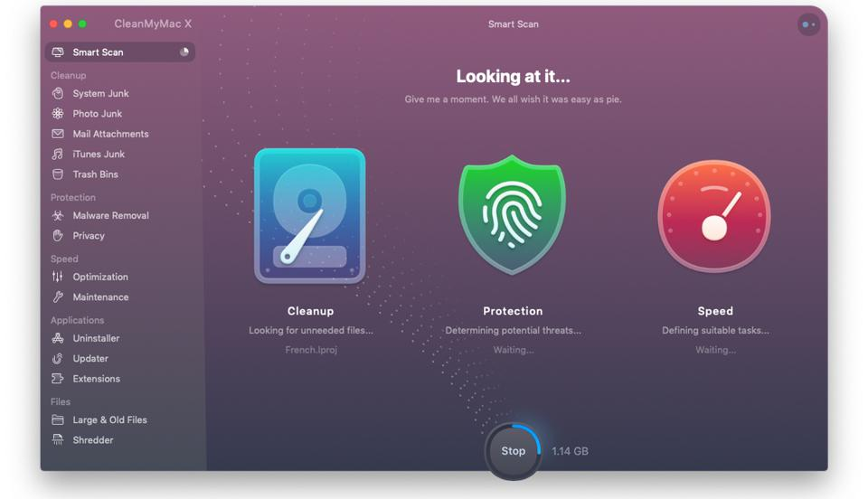
Task: Click the Privacy hand icon
Action: (x=58, y=236)
